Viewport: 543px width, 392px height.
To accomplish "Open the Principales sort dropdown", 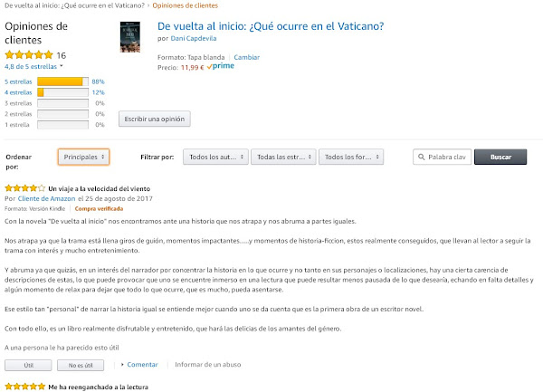I will 83,157.
